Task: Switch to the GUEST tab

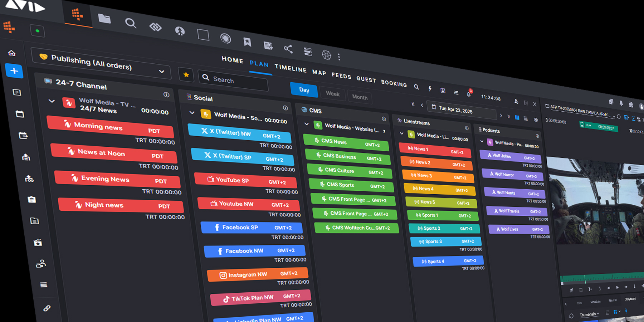Action: [366, 79]
